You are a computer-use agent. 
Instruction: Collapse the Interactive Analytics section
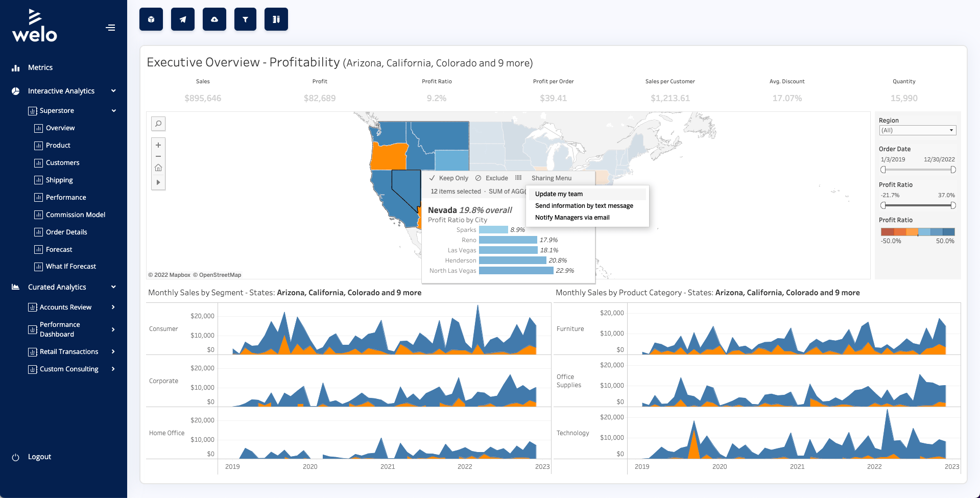point(113,91)
